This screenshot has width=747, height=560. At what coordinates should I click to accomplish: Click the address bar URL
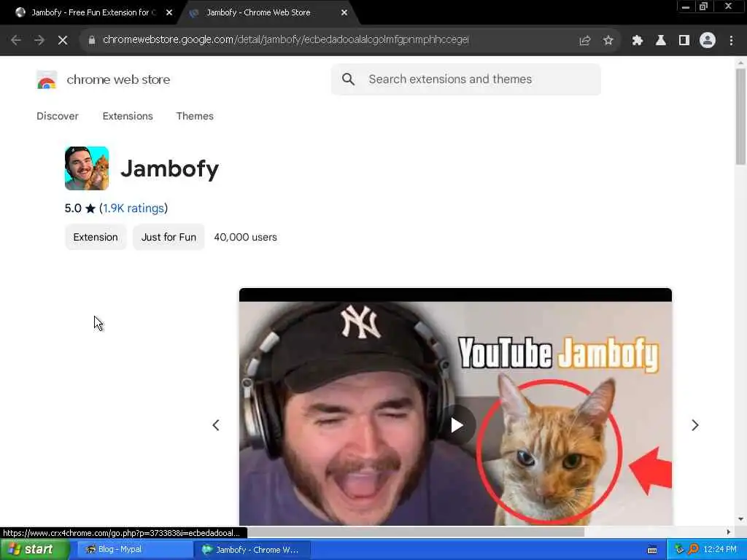click(x=286, y=40)
